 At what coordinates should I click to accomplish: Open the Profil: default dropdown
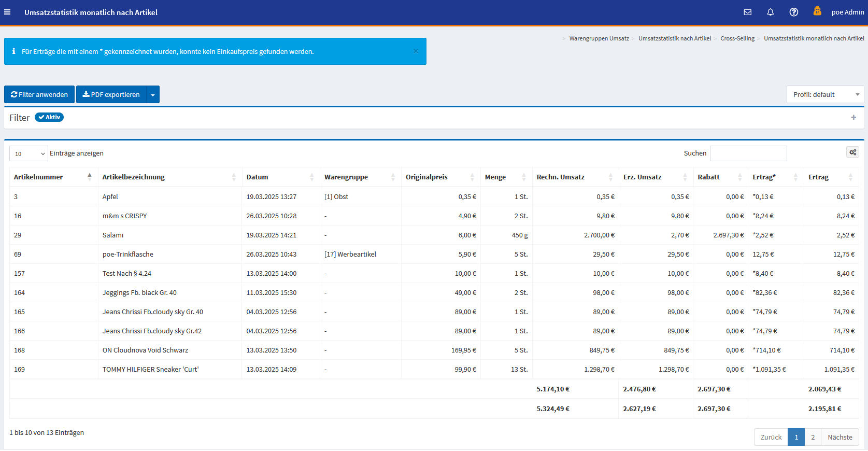pyautogui.click(x=825, y=94)
